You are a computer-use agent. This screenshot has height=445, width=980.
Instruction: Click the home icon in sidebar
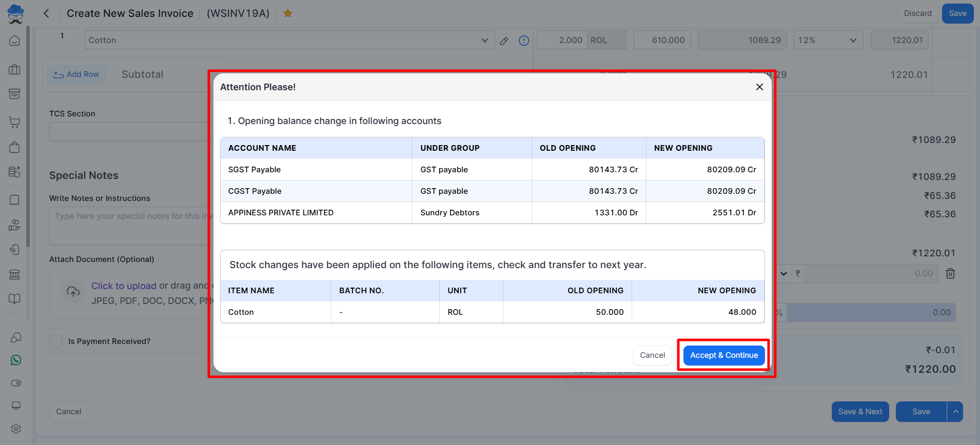(x=14, y=41)
